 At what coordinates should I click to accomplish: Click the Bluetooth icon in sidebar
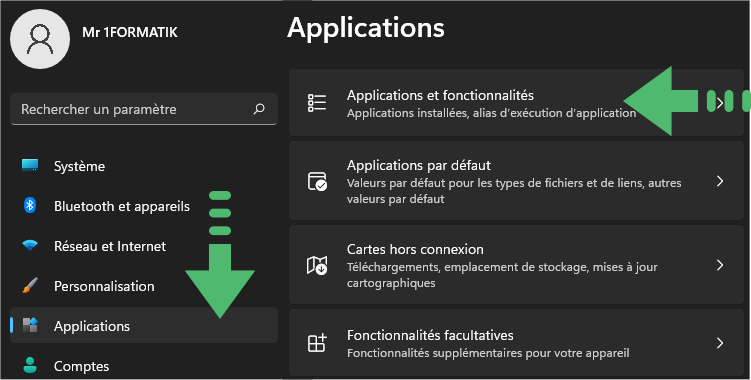(30, 206)
